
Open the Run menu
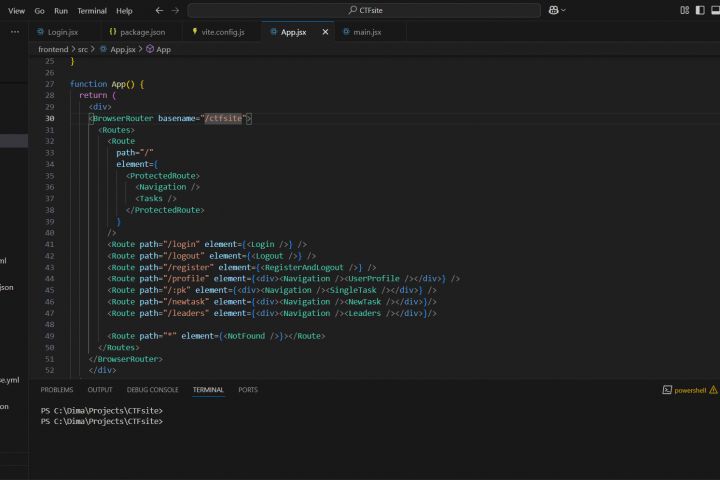pos(61,10)
